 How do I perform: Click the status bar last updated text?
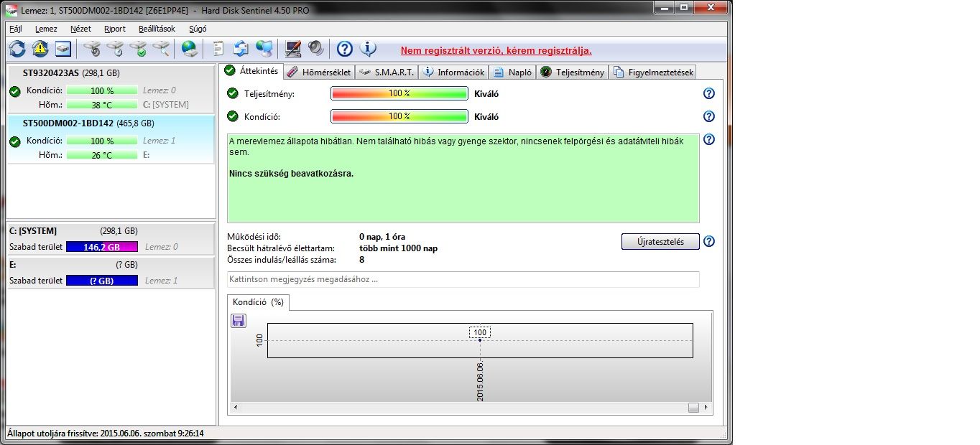point(106,434)
